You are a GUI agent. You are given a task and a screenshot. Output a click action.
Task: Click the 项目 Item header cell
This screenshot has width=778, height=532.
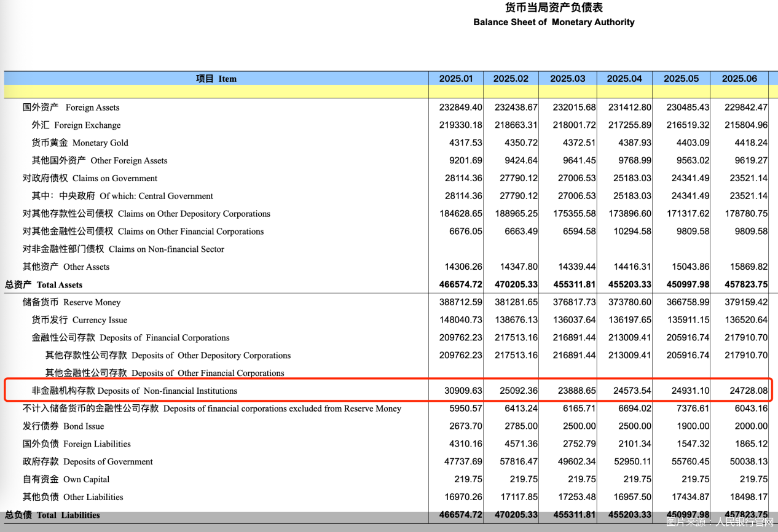click(x=216, y=79)
